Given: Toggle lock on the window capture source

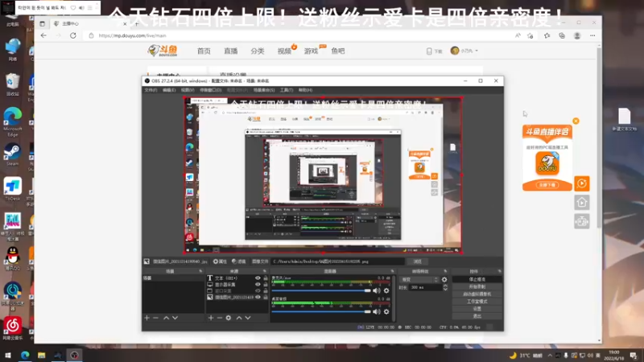Looking at the screenshot, I should (266, 290).
